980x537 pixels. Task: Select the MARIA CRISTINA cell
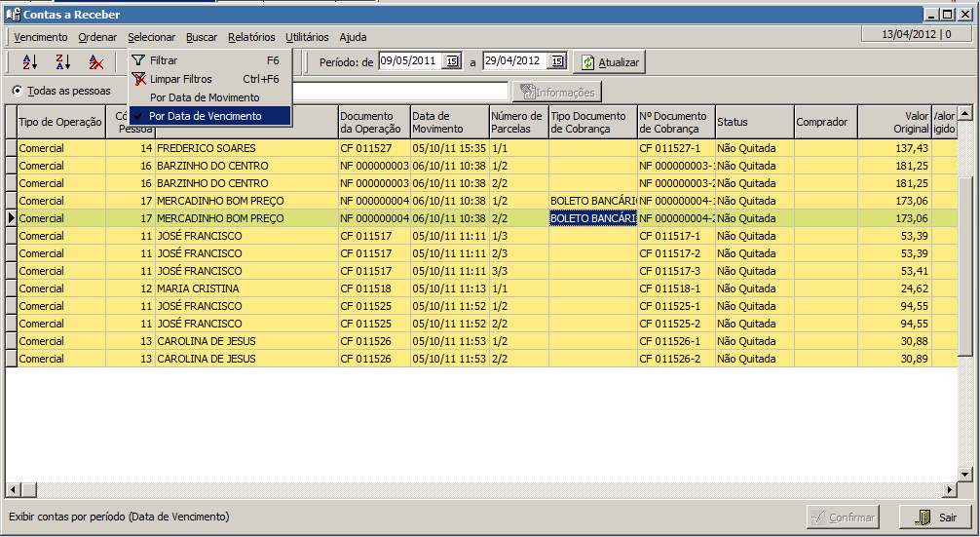tap(246, 288)
